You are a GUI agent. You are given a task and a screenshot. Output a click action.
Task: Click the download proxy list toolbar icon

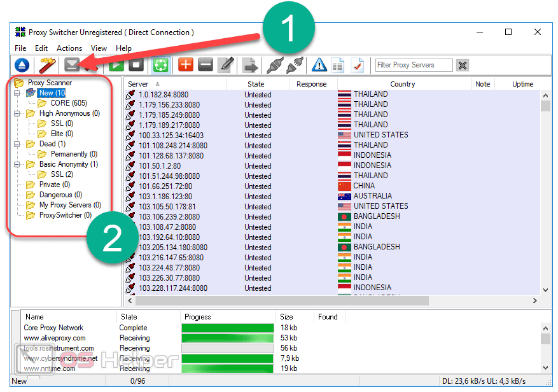coord(72,65)
